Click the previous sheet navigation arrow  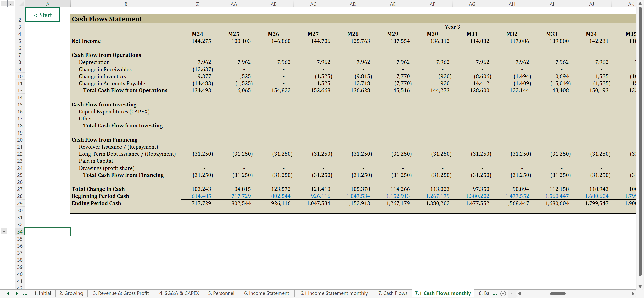pyautogui.click(x=8, y=293)
